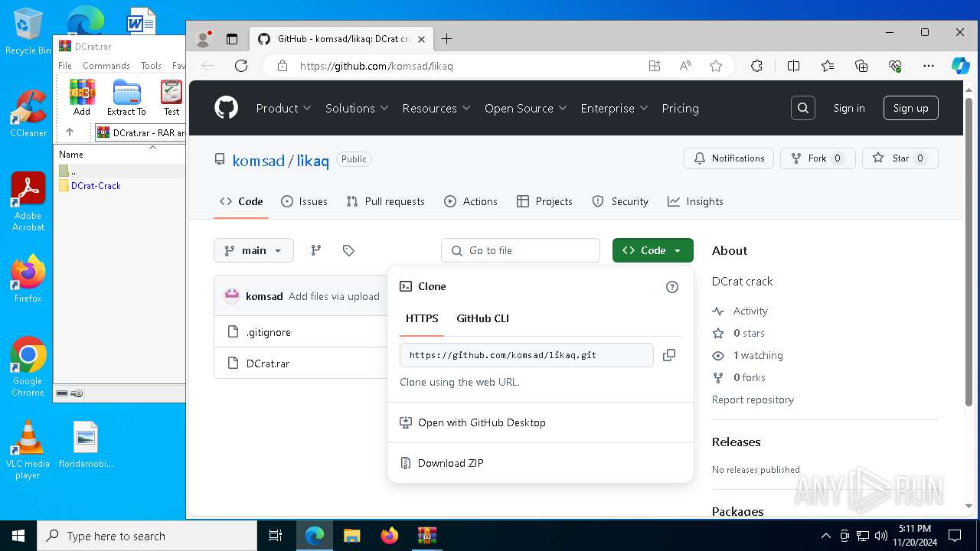The height and width of the screenshot is (551, 980).
Task: Add page to favorites star
Action: click(716, 66)
